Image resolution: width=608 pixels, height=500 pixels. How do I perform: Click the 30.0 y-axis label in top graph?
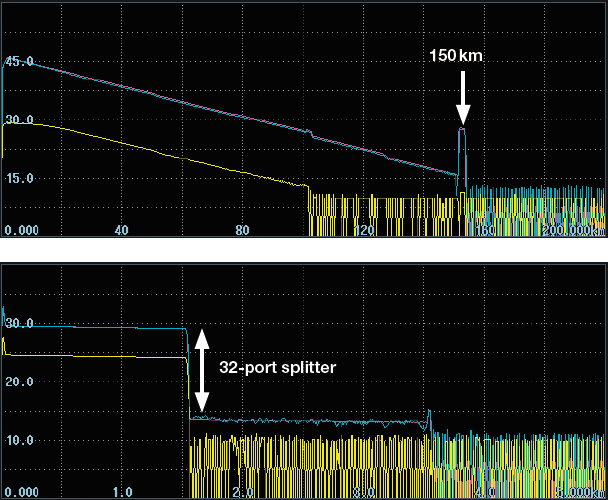(20, 120)
